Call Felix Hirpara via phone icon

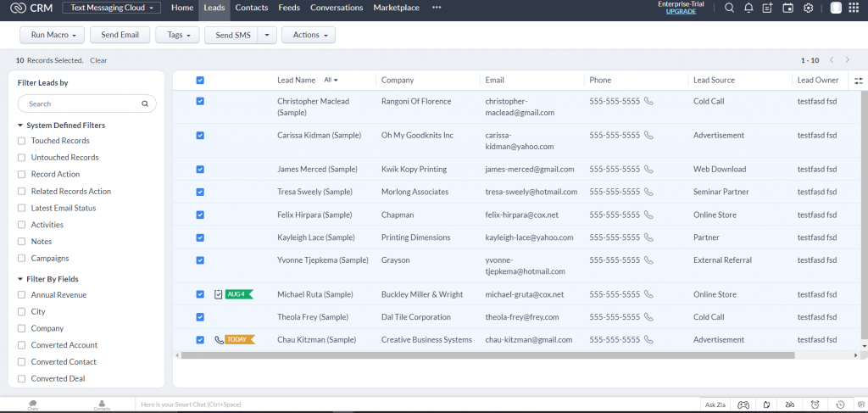click(648, 215)
